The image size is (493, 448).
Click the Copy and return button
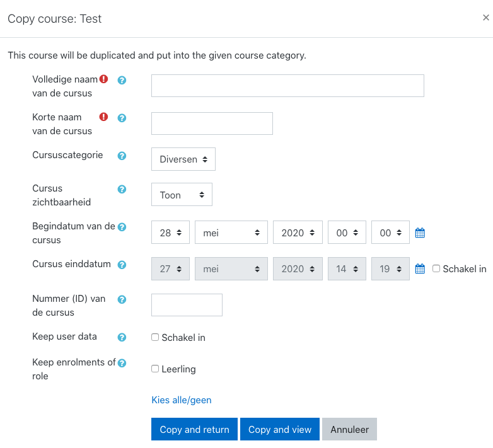[x=194, y=429]
